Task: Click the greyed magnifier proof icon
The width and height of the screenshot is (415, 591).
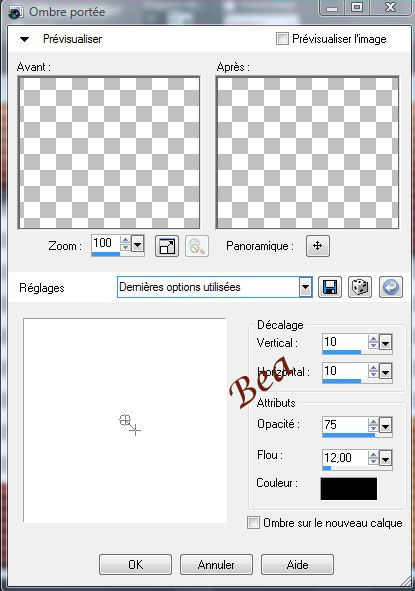Action: (x=197, y=246)
